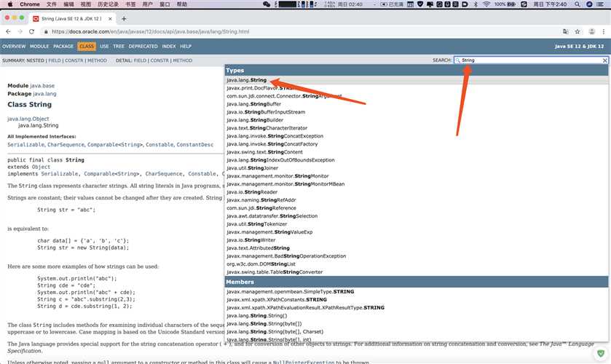Select SimpleType.STRING member result
Image resolution: width=611 pixels, height=364 pixels.
point(417,291)
